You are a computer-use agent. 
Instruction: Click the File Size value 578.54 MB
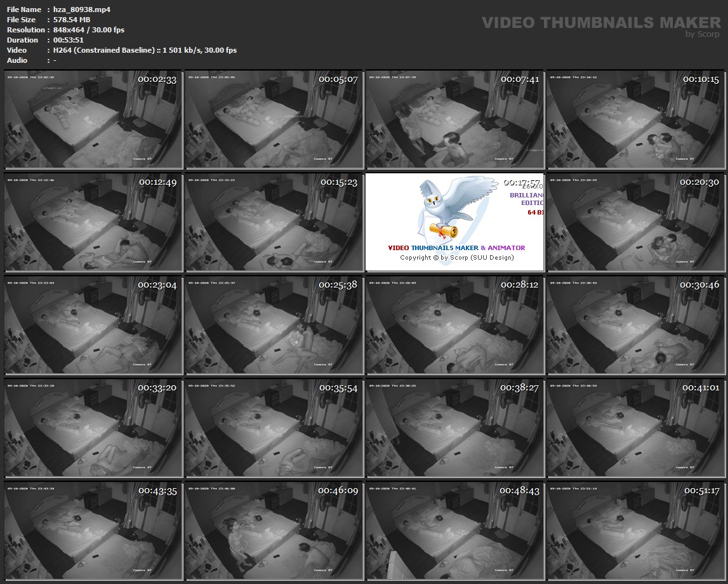(x=72, y=20)
